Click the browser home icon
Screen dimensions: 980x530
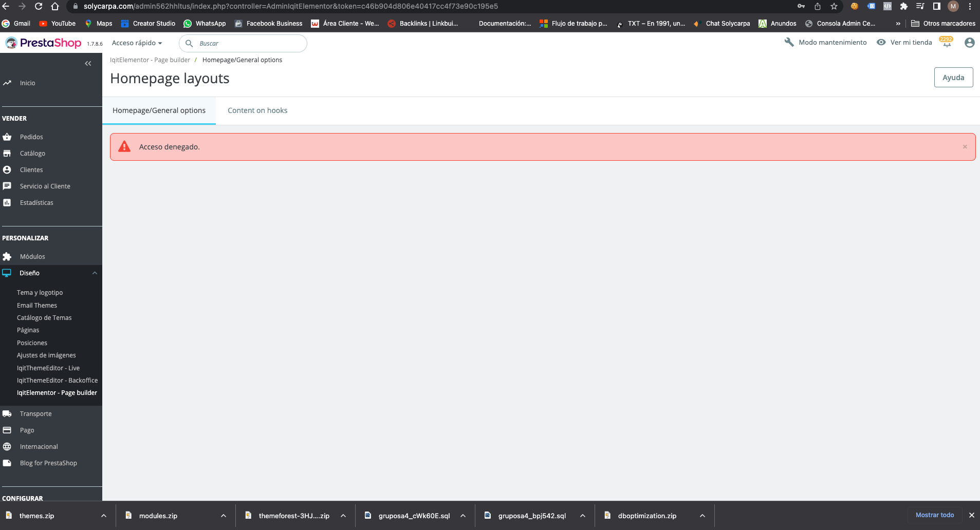click(x=55, y=6)
